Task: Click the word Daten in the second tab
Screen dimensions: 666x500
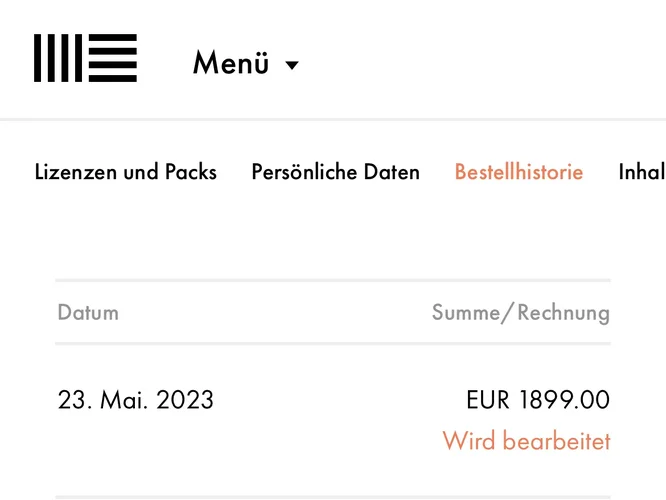Action: (391, 172)
